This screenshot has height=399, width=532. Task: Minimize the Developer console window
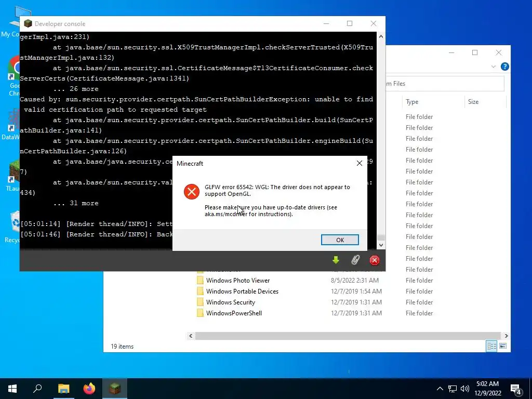pos(326,24)
